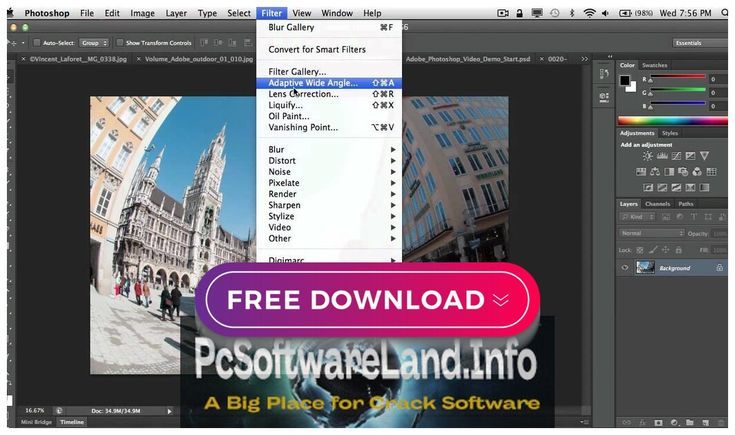Open the status bar Doc info arrow
Viewport: 735px width, 435px height.
tap(170, 411)
